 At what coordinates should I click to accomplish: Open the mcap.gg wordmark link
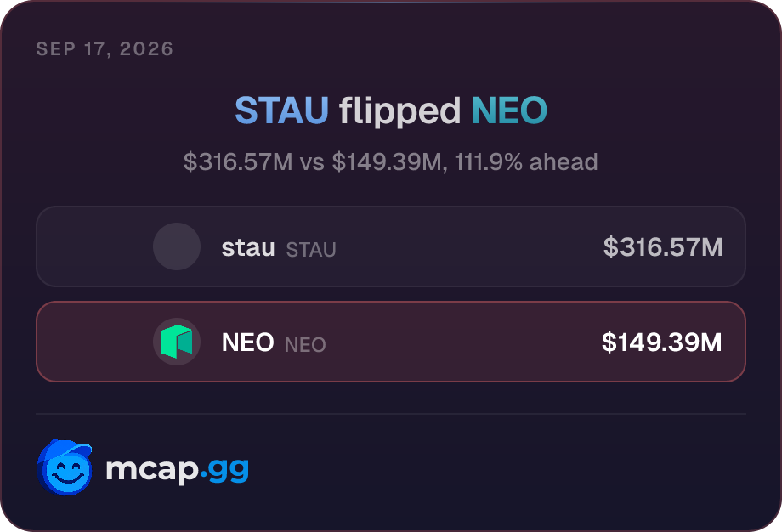click(177, 470)
